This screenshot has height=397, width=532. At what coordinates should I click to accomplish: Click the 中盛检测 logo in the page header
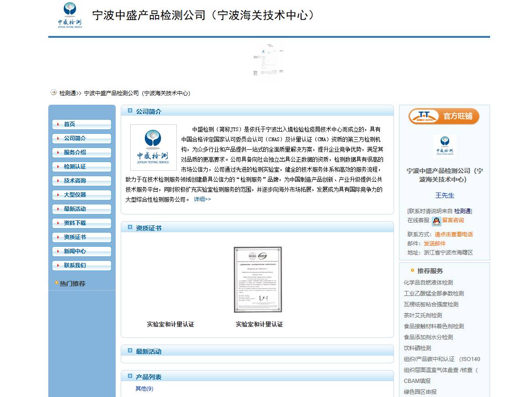coord(69,16)
